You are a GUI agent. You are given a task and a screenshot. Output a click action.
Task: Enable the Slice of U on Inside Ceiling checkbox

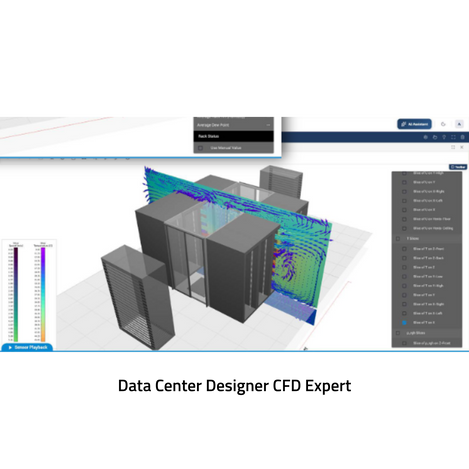coord(404,228)
